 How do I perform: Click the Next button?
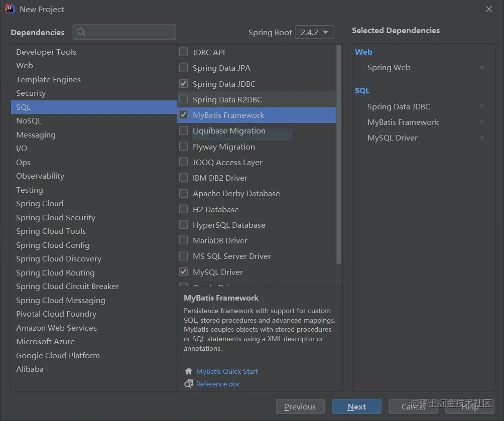click(357, 406)
